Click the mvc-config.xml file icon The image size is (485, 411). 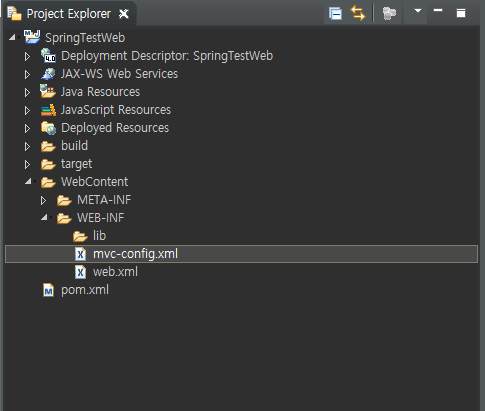(80, 254)
